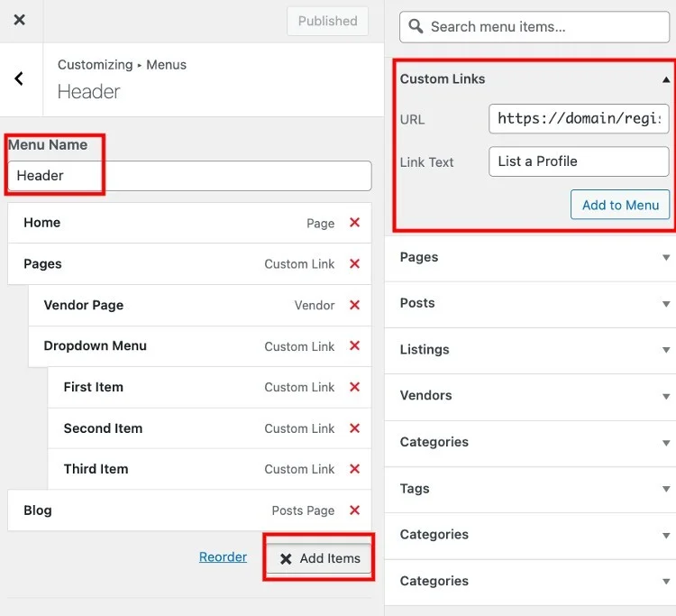Click the magnifier icon in the search box
Screen dimensions: 676x616
416,26
